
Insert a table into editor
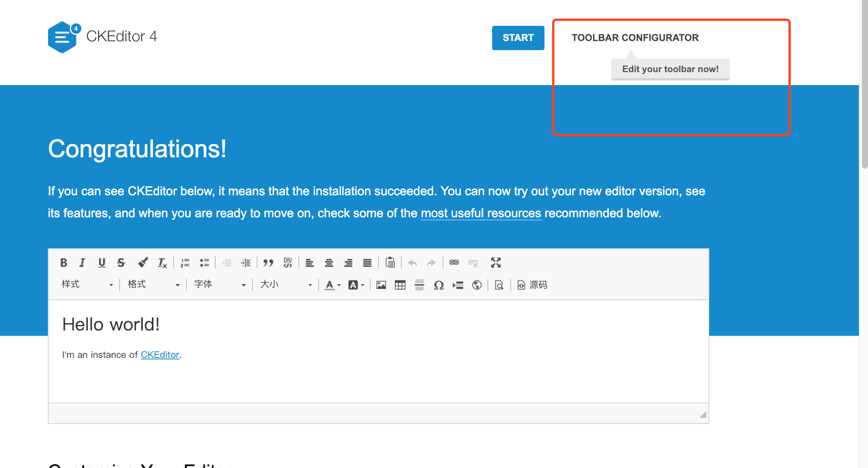400,285
